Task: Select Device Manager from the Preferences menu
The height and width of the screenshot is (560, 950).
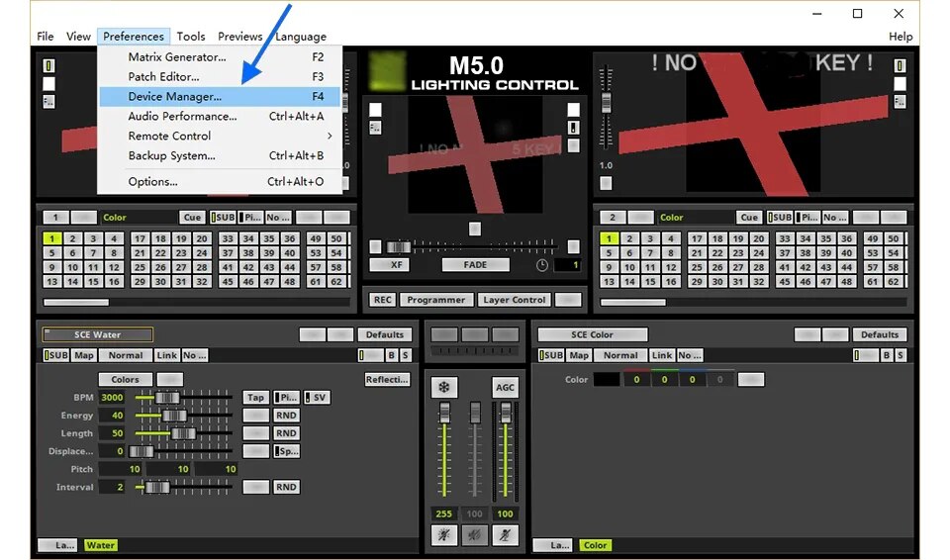Action: click(175, 96)
